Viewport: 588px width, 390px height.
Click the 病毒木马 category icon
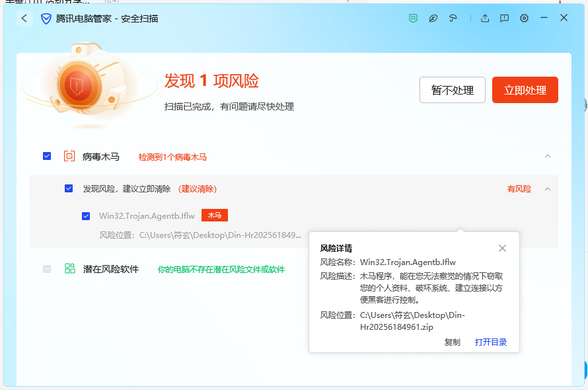tap(69, 156)
